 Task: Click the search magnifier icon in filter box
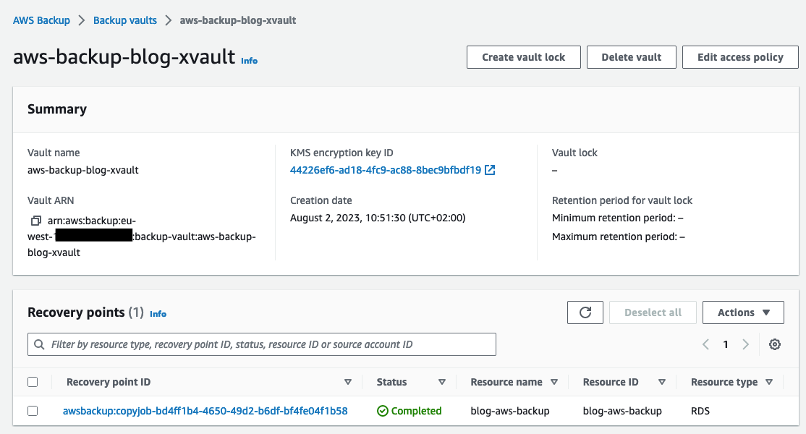[x=40, y=345]
